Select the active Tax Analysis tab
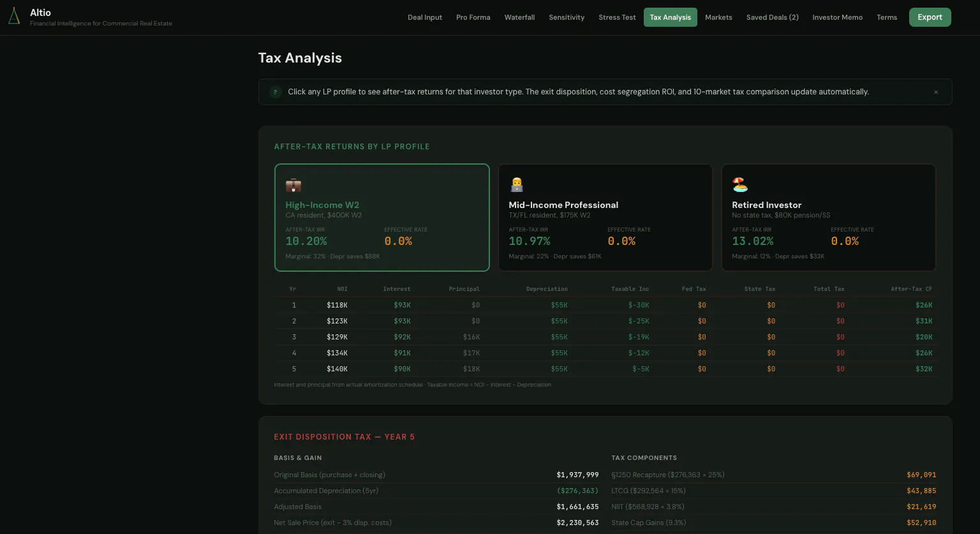This screenshot has width=980, height=534. [670, 17]
